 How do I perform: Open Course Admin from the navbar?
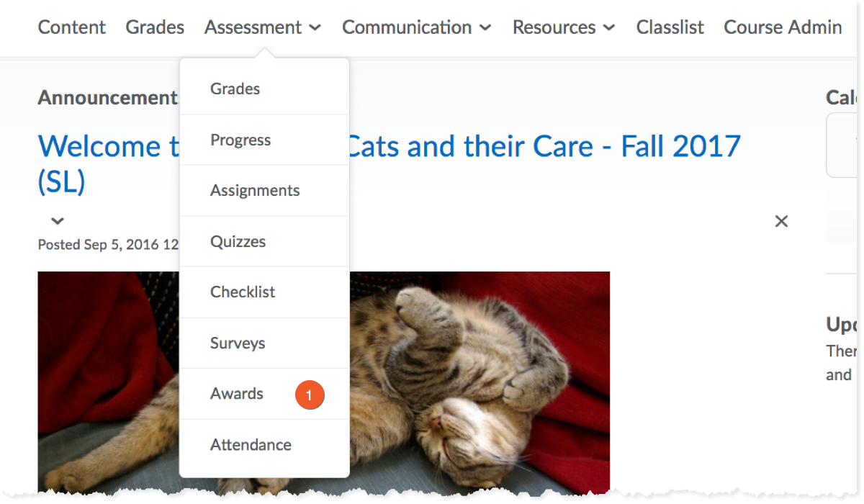[x=783, y=27]
